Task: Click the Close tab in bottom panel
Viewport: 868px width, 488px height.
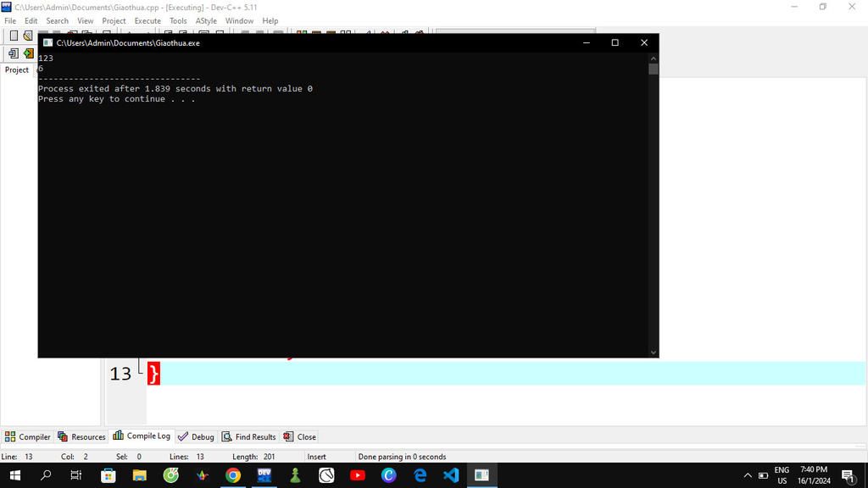Action: pos(299,436)
